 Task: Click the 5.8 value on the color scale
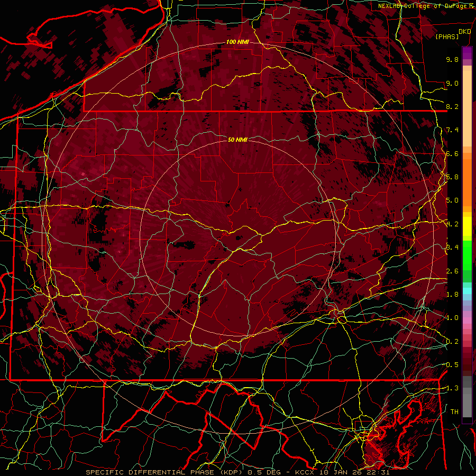[452, 177]
